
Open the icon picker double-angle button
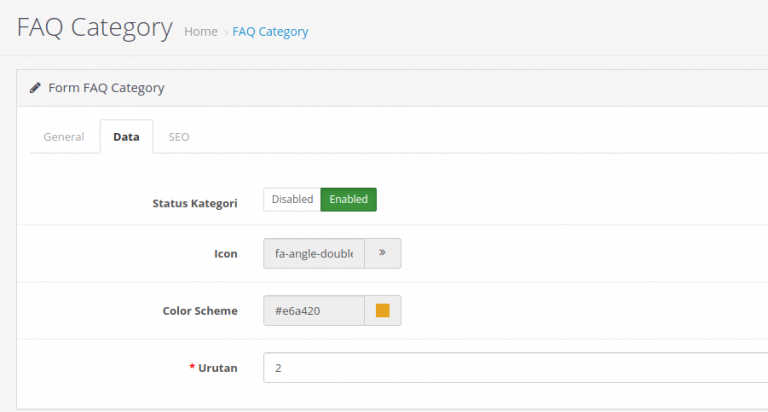click(383, 253)
